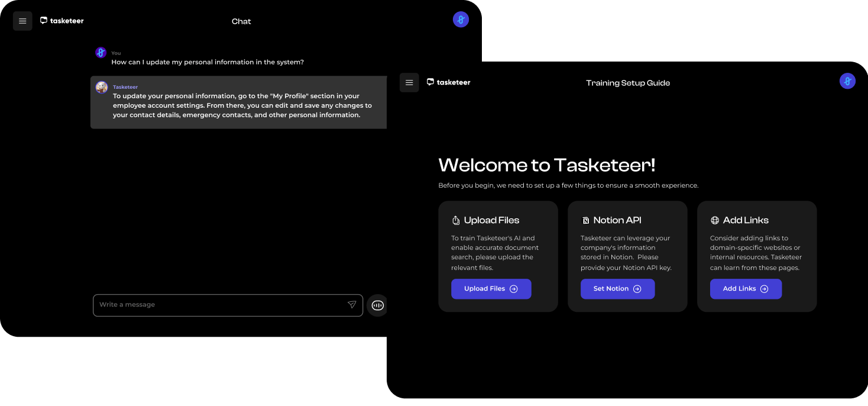Viewport: 868px width, 406px height.
Task: Click the "Training Setup Guide" page title
Action: pyautogui.click(x=628, y=83)
